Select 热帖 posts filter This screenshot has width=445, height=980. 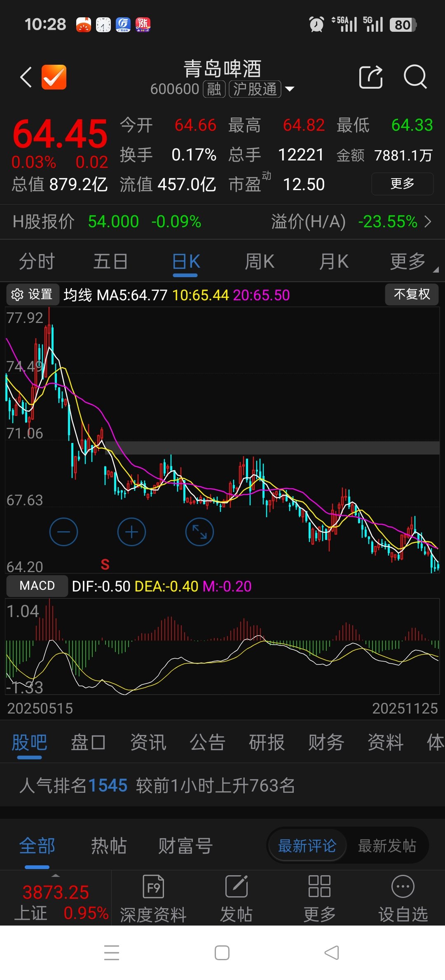(x=108, y=846)
